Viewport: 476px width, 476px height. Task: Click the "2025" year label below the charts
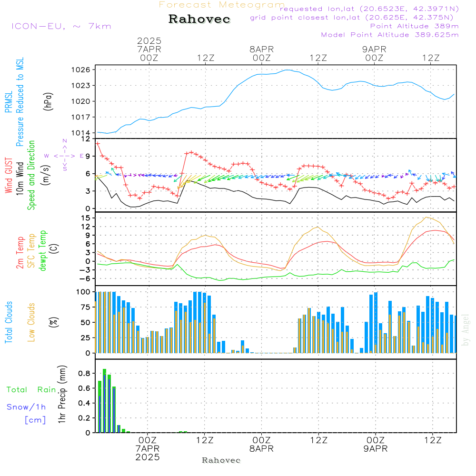(148, 457)
